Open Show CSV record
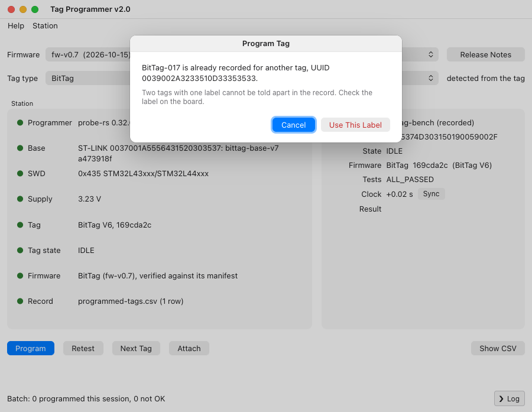The image size is (532, 412). 498,348
